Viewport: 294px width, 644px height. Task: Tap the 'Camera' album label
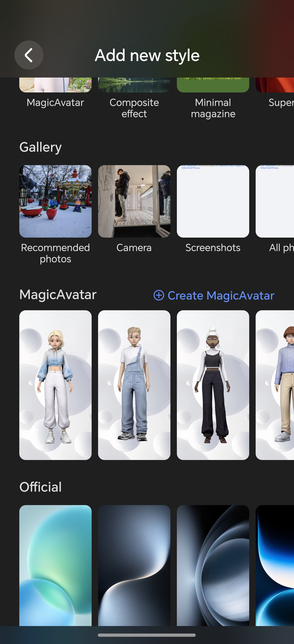tap(134, 248)
